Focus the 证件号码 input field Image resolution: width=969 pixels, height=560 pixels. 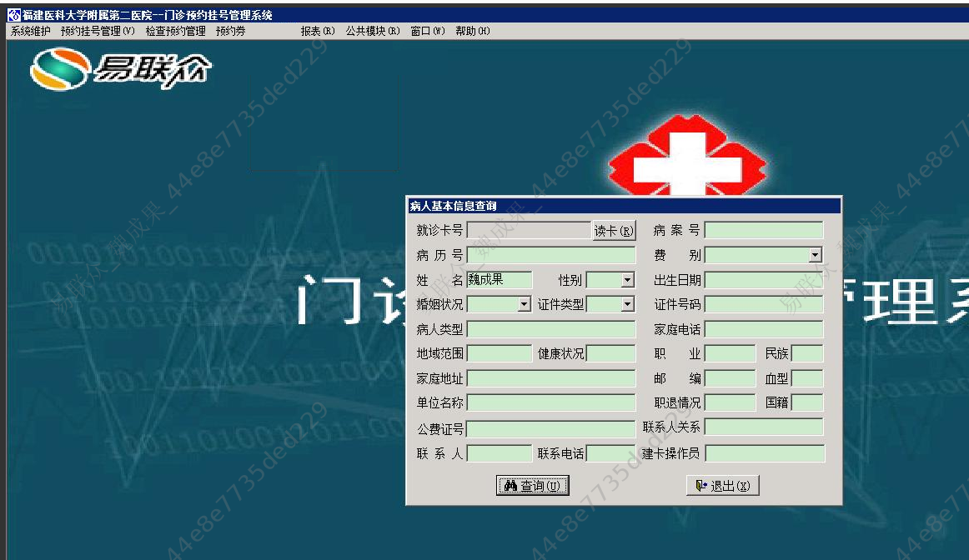click(764, 304)
